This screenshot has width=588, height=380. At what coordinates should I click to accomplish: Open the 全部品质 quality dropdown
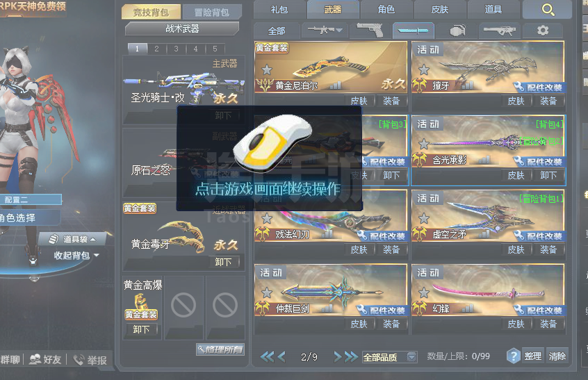click(390, 357)
